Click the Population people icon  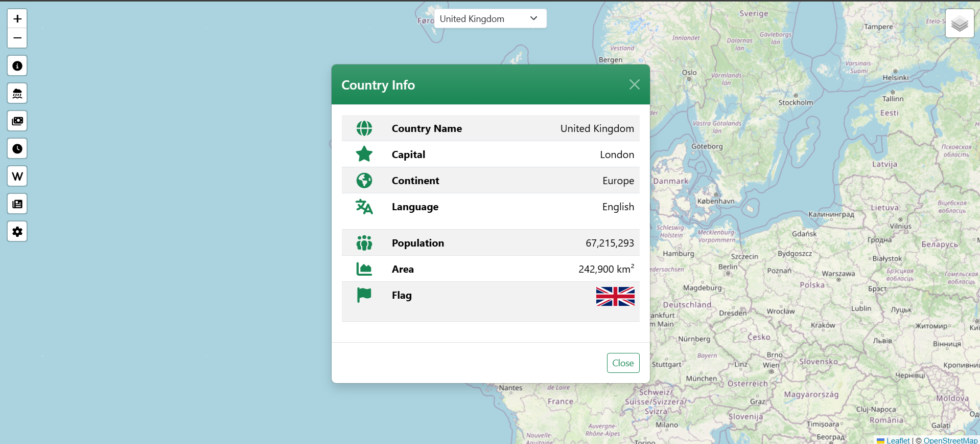coord(364,243)
